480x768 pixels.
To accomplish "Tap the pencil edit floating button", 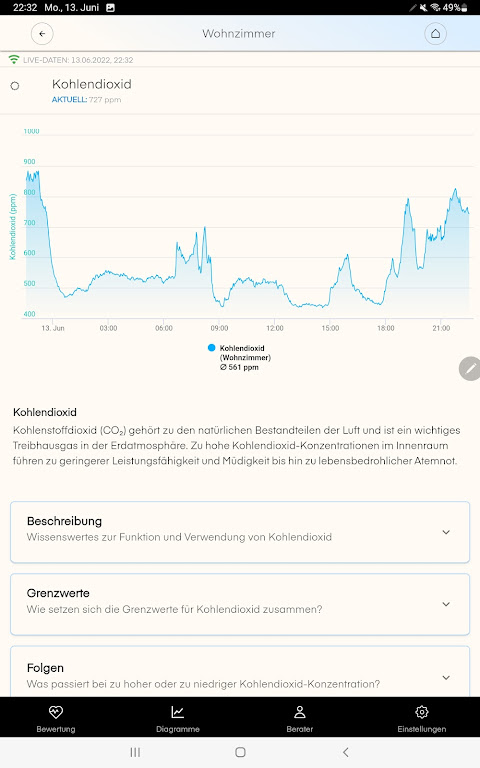I will [470, 368].
